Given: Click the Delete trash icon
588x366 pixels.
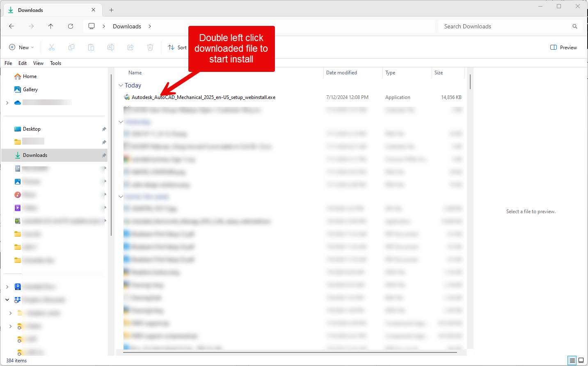Looking at the screenshot, I should tap(150, 48).
